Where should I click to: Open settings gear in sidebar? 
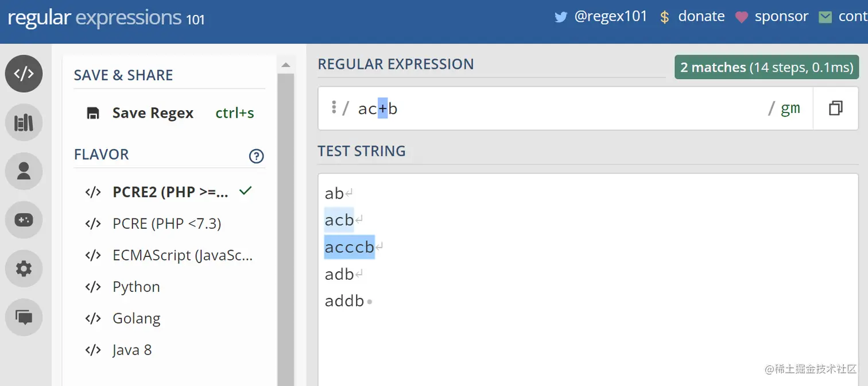point(24,268)
